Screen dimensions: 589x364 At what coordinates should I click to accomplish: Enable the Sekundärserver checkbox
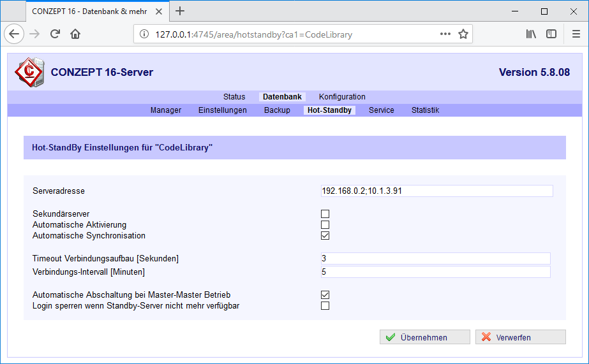point(325,214)
